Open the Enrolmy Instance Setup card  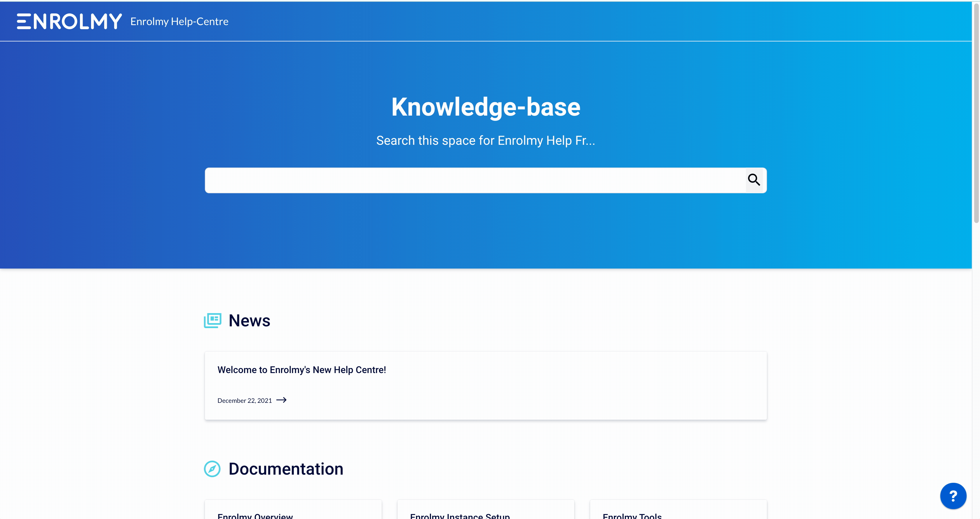click(x=486, y=509)
